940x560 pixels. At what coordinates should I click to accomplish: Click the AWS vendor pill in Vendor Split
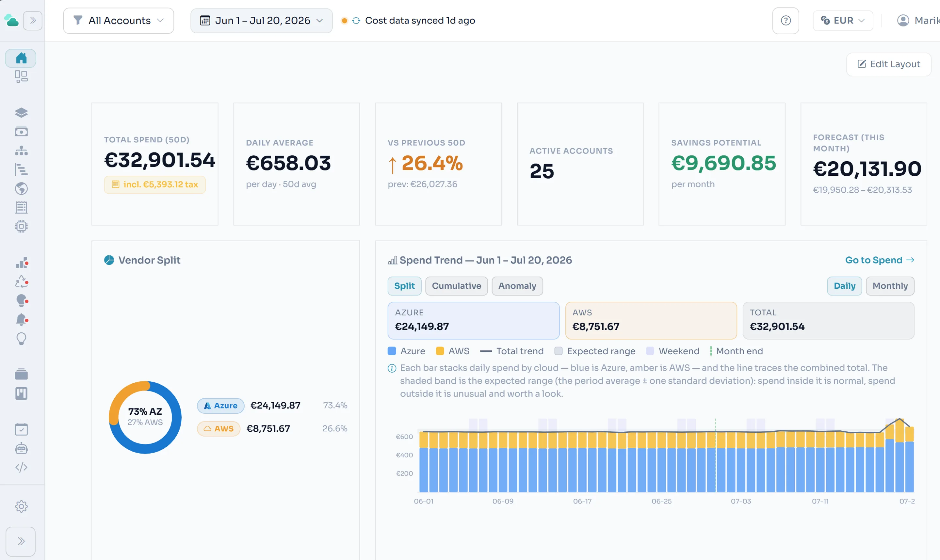pyautogui.click(x=219, y=429)
